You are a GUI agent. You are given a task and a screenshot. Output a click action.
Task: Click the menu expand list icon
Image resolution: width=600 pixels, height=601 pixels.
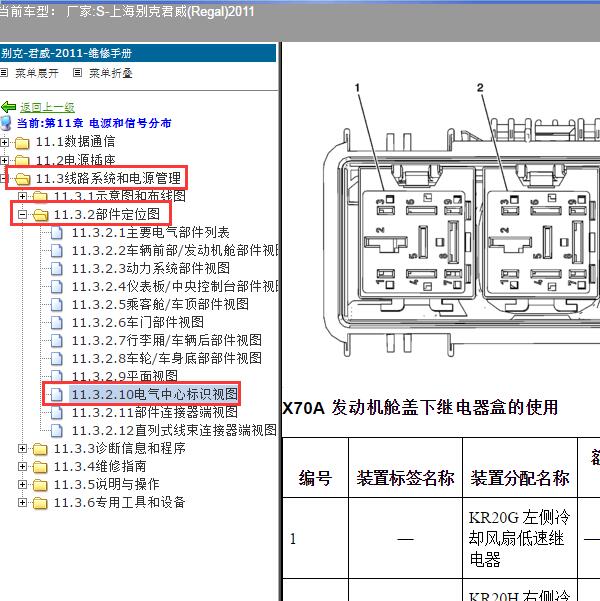click(4, 72)
